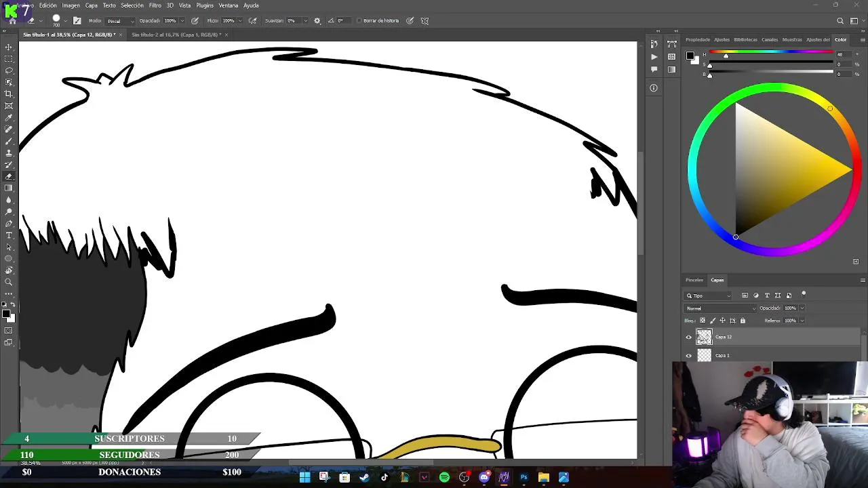Click the Windows Start button

(x=304, y=478)
